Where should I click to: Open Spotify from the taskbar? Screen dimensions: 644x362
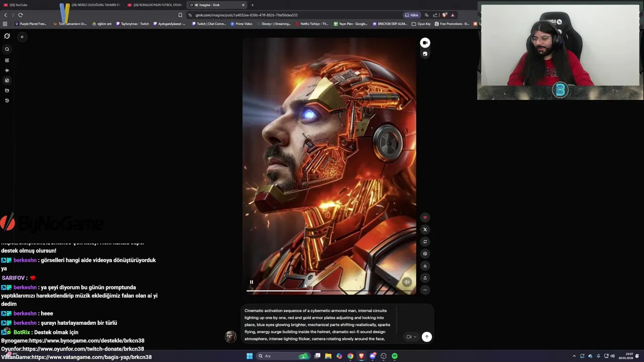pyautogui.click(x=394, y=356)
